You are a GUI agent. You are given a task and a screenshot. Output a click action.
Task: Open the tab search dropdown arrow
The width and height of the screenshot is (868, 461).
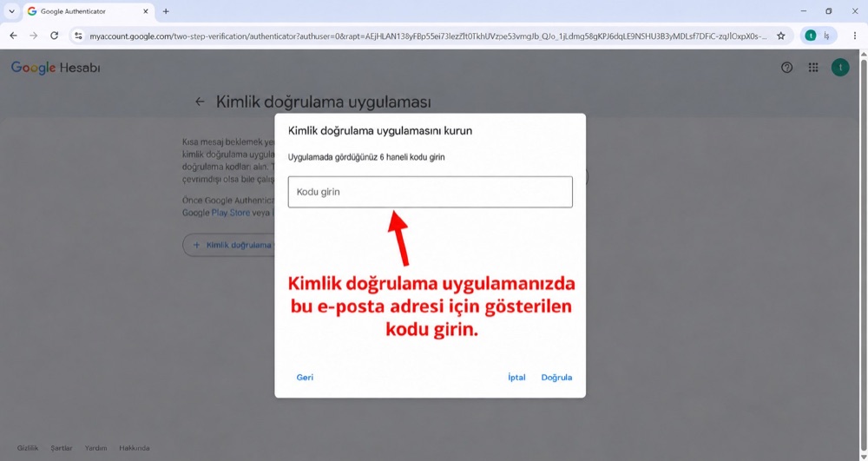pyautogui.click(x=11, y=11)
